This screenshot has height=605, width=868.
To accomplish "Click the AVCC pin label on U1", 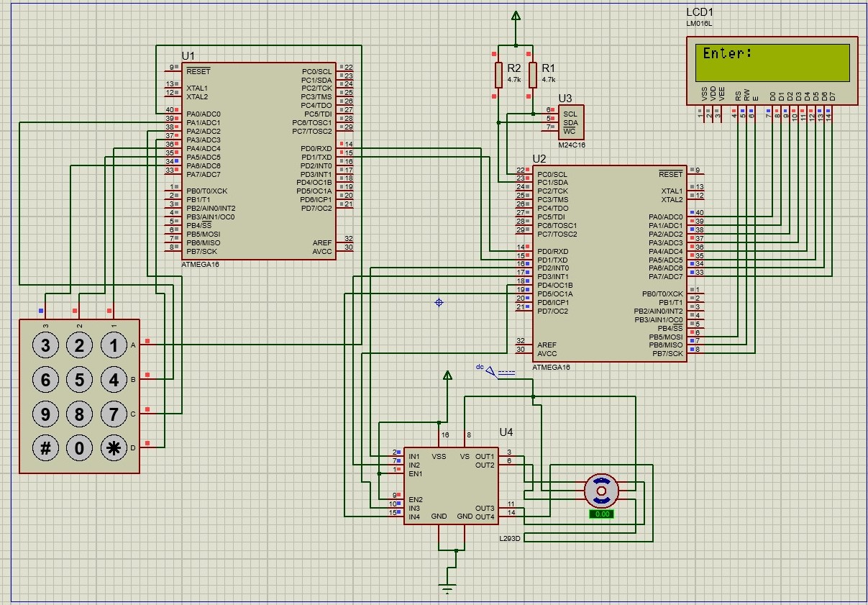I will [322, 251].
